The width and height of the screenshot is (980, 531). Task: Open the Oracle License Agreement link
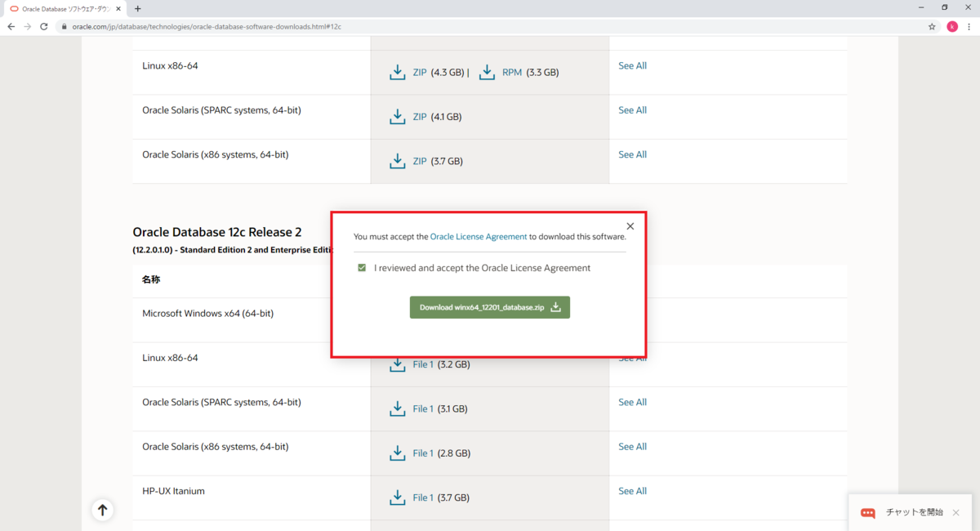479,237
